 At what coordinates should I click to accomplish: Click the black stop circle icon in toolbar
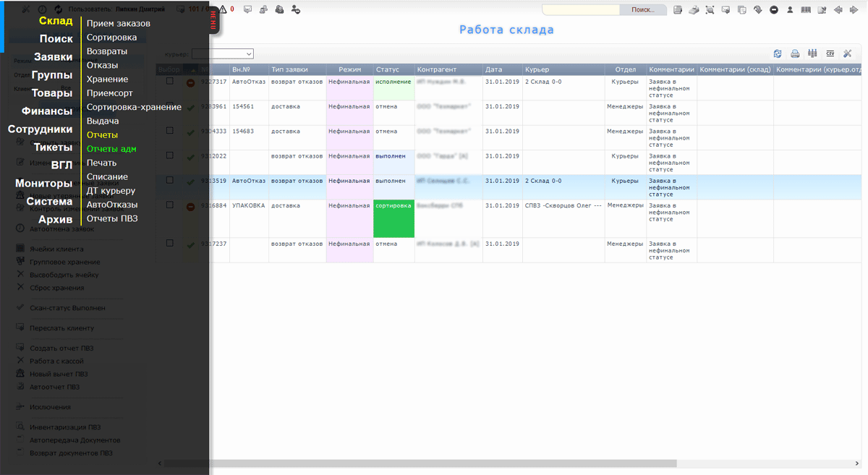(x=774, y=10)
